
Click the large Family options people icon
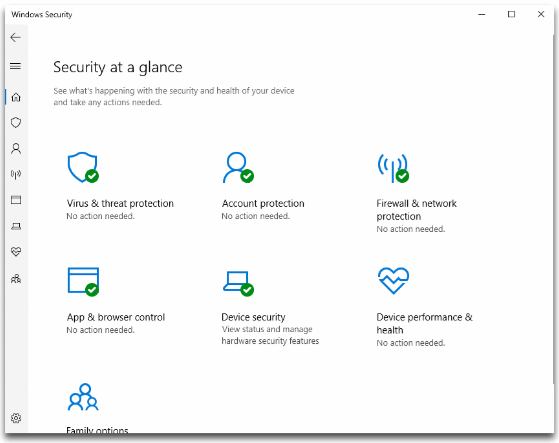(x=83, y=397)
